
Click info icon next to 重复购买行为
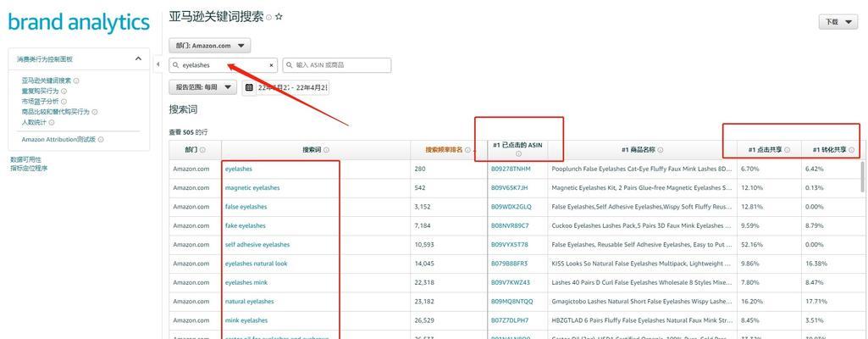64,92
